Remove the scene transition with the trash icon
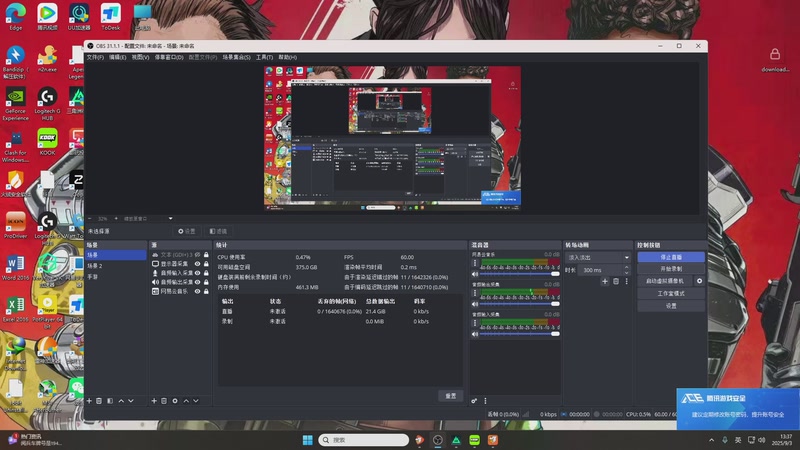This screenshot has height=450, width=800. pyautogui.click(x=616, y=281)
